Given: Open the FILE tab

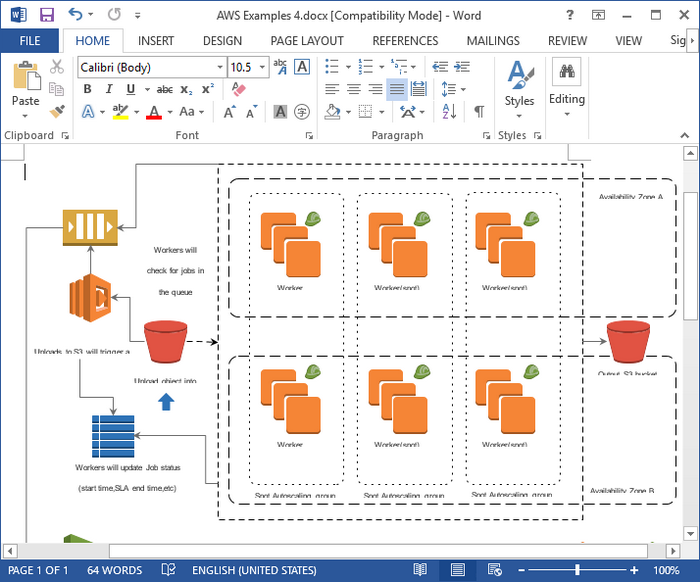Looking at the screenshot, I should 29,41.
